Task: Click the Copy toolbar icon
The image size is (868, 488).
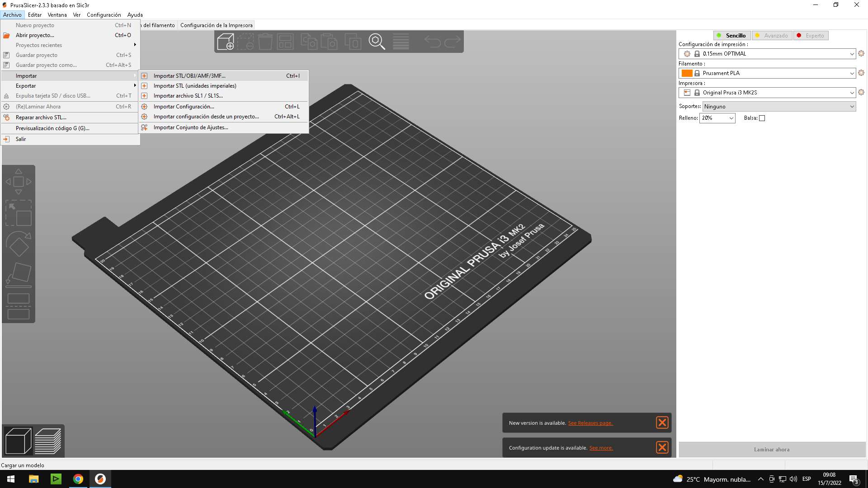Action: click(x=309, y=42)
